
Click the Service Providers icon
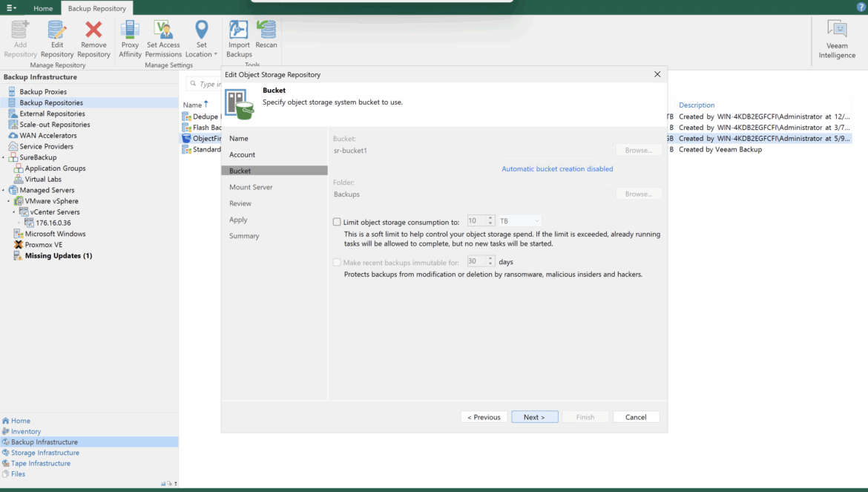click(x=13, y=147)
